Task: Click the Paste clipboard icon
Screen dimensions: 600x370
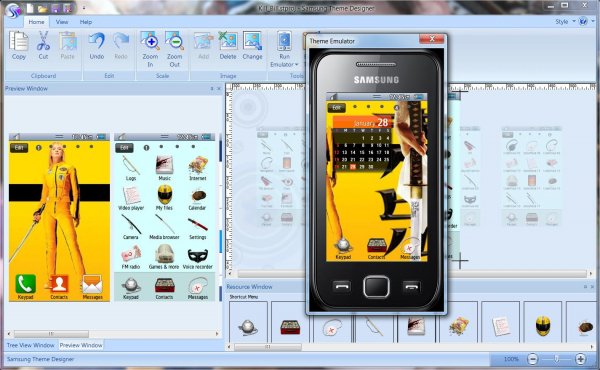Action: pyautogui.click(x=67, y=46)
